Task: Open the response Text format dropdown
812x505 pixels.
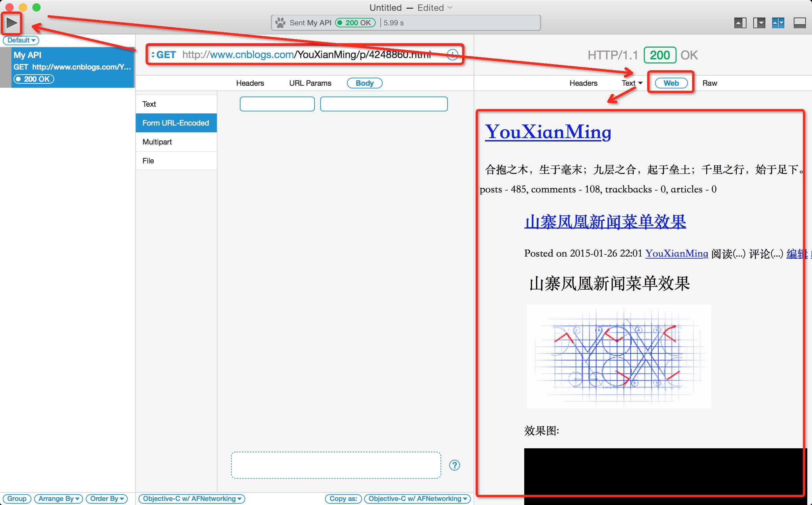Action: [x=632, y=83]
